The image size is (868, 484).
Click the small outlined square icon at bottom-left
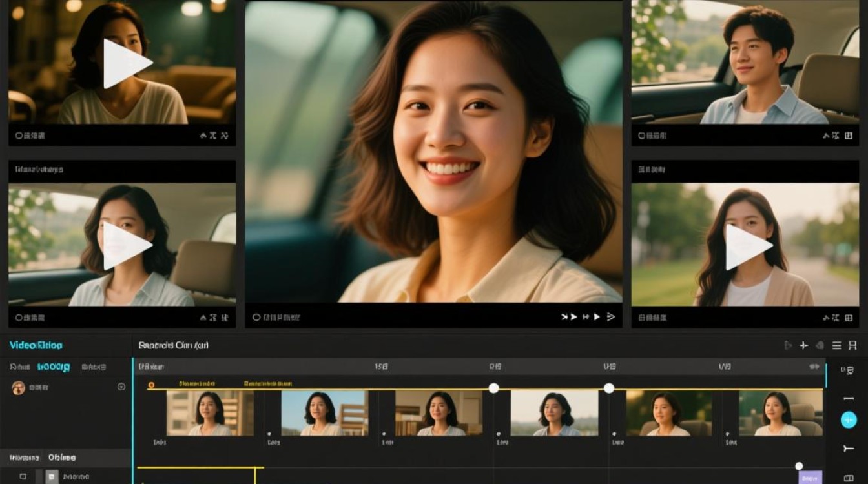(23, 477)
